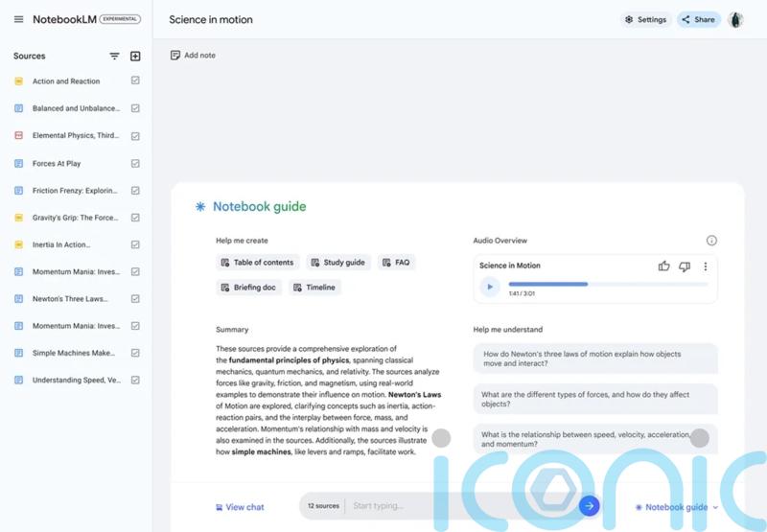The image size is (767, 532).
Task: Click Gravity's Grip source icon
Action: [x=18, y=218]
